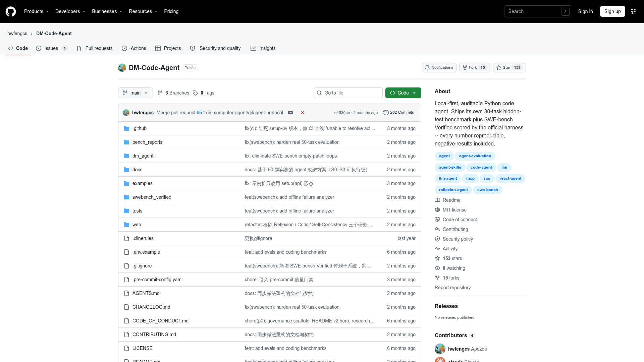Expand the Developers menu
This screenshot has width=644, height=362.
click(x=70, y=11)
